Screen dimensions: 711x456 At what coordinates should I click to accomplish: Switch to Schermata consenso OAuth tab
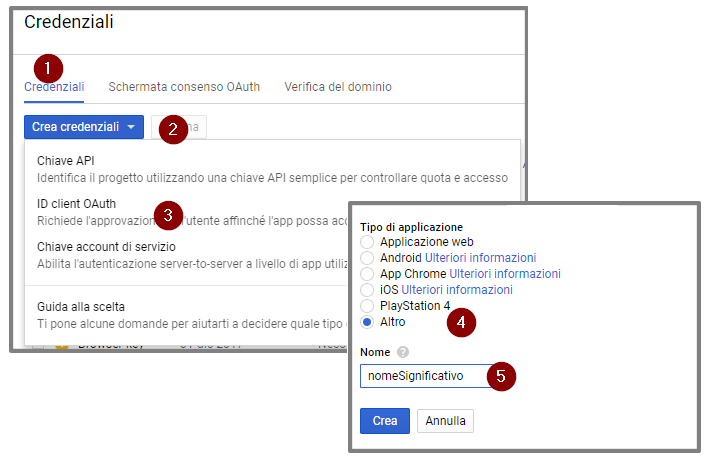click(x=184, y=87)
